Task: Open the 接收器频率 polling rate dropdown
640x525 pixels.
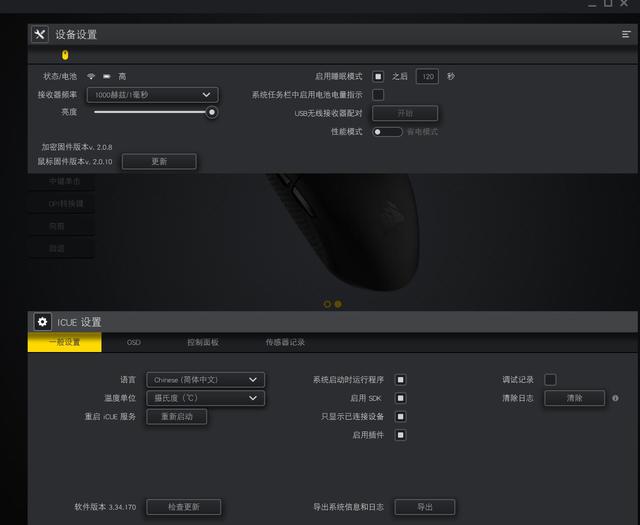Action: (153, 95)
